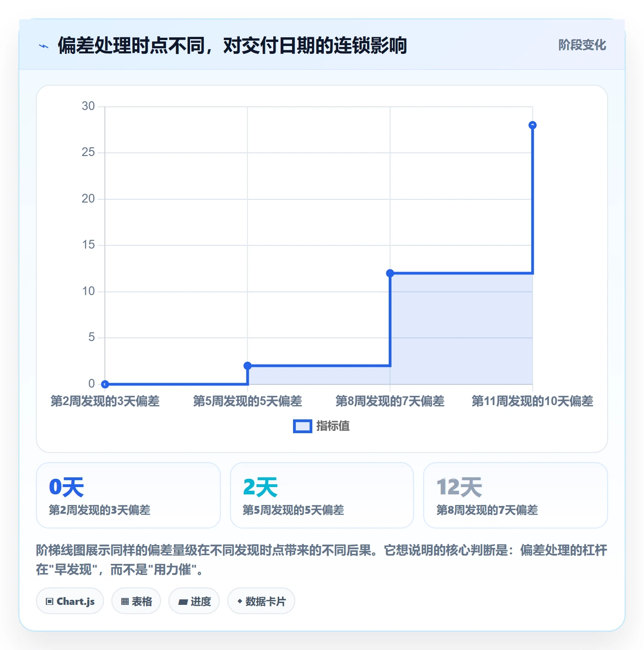644x650 pixels.
Task: Select the data point at 第2周发现的3天偏差
Action: 105,384
